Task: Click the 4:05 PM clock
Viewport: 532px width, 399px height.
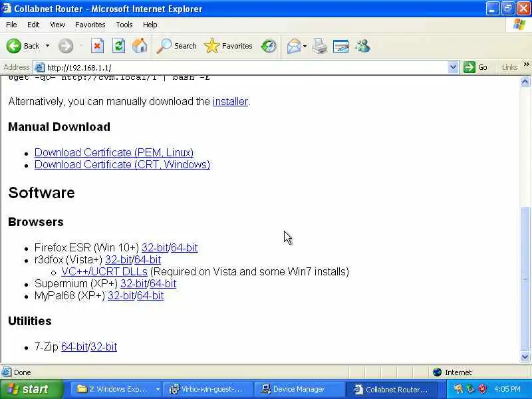Action: coord(507,389)
